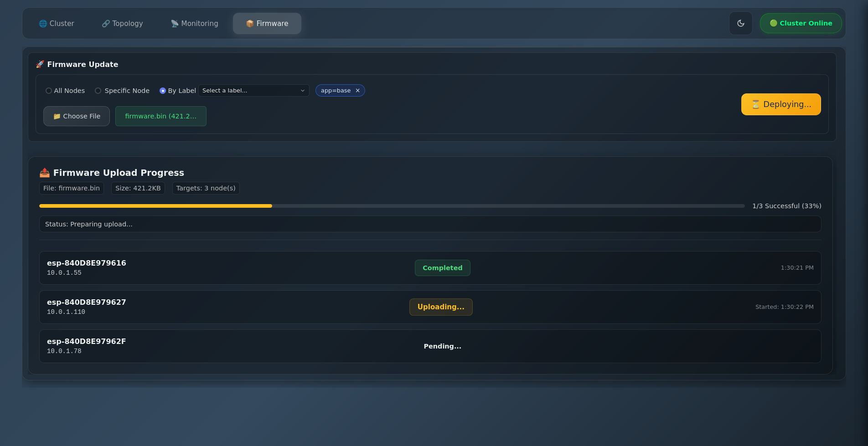Select the By Label radio option
This screenshot has height=446, width=868.
click(x=163, y=91)
